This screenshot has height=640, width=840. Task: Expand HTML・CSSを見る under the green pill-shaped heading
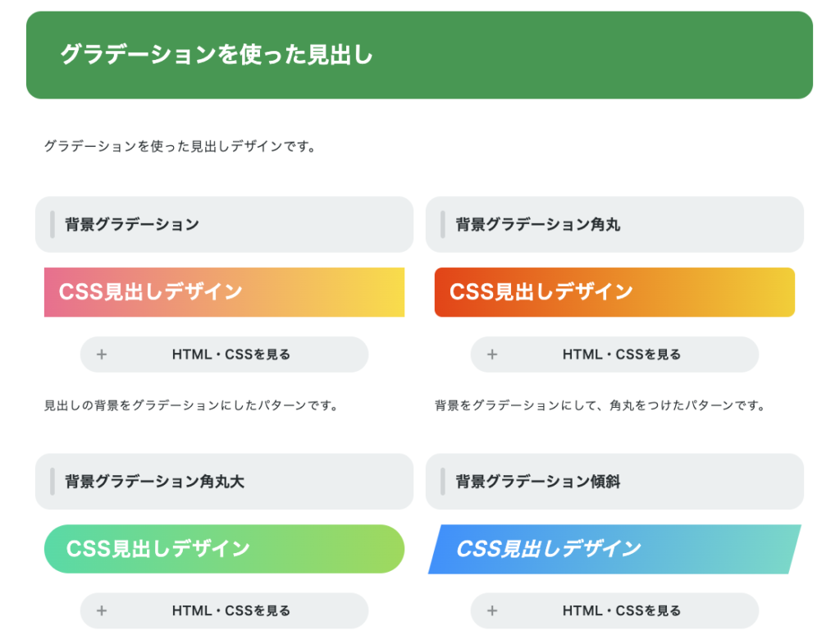(224, 610)
